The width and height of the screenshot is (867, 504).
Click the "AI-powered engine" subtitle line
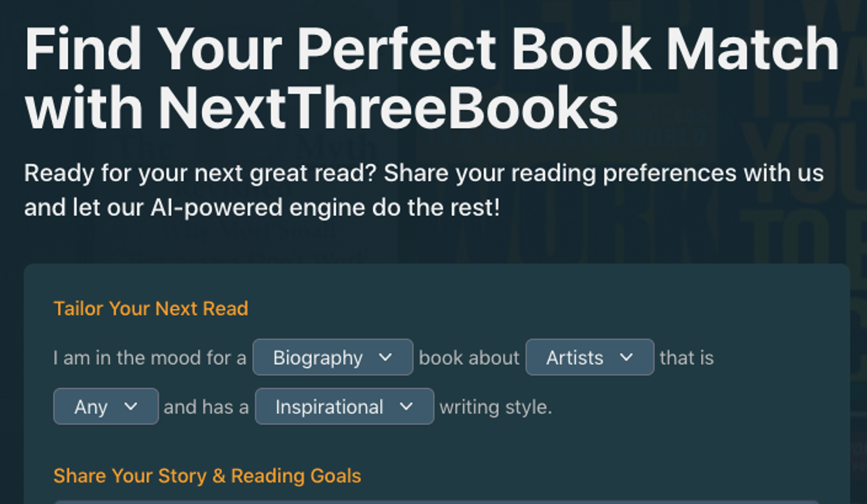[x=262, y=207]
